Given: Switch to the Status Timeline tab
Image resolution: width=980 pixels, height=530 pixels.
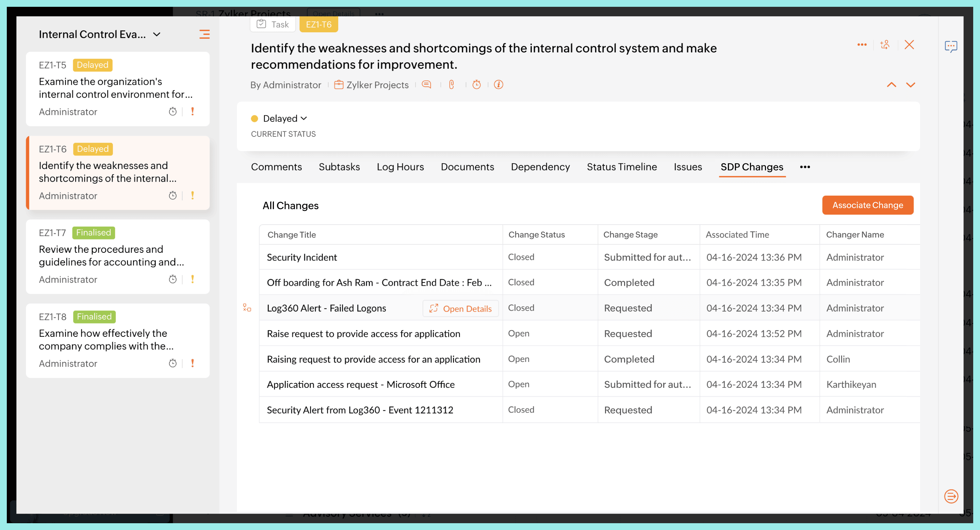Looking at the screenshot, I should [x=622, y=167].
